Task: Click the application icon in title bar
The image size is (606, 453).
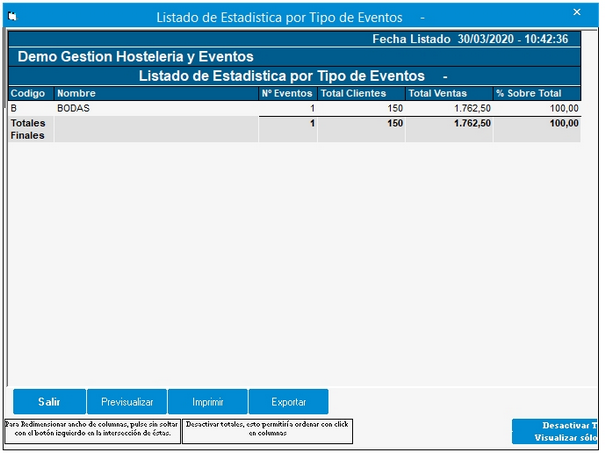Action: click(x=13, y=17)
